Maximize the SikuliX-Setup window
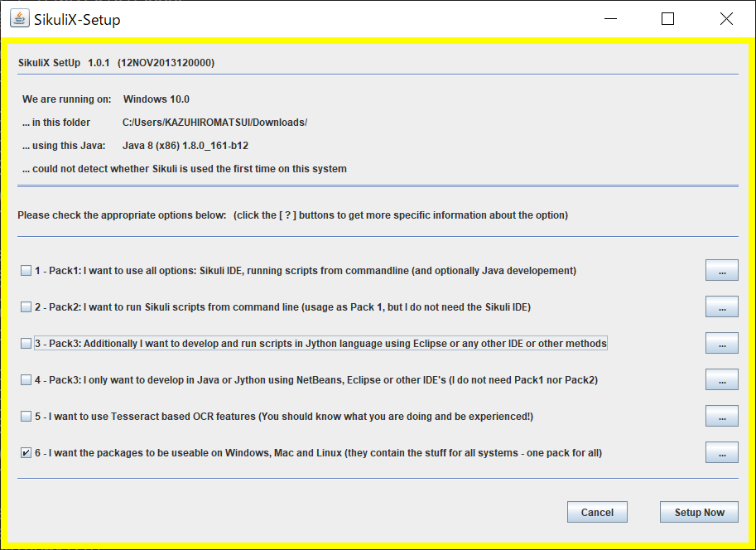The height and width of the screenshot is (550, 756). coord(667,19)
